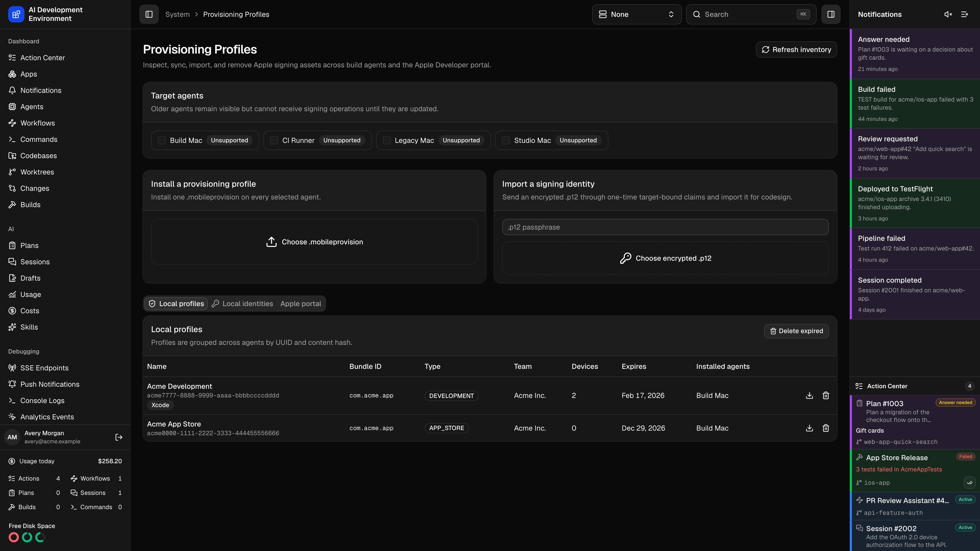Open Skills in the sidebar

click(65, 327)
